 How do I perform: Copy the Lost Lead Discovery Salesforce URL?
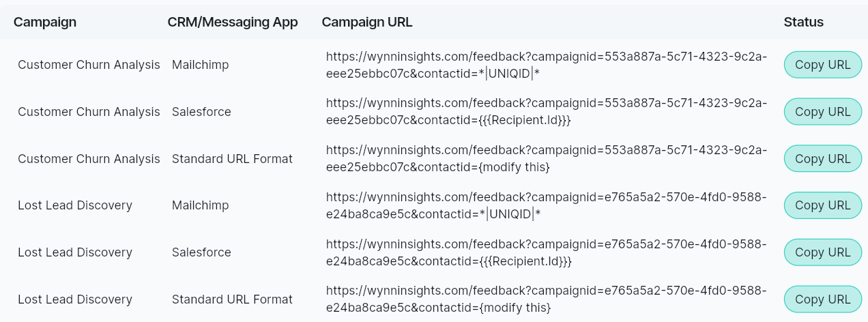click(822, 252)
